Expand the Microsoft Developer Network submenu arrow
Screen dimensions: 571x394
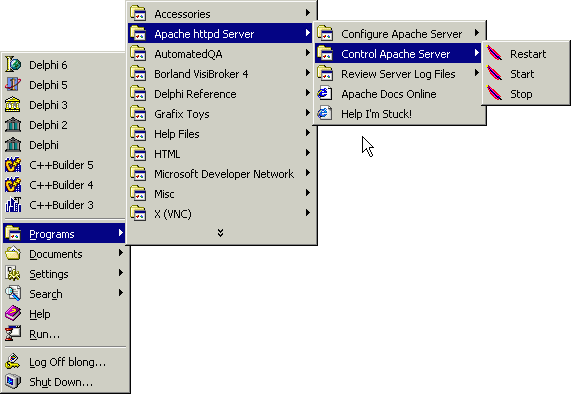click(x=308, y=173)
